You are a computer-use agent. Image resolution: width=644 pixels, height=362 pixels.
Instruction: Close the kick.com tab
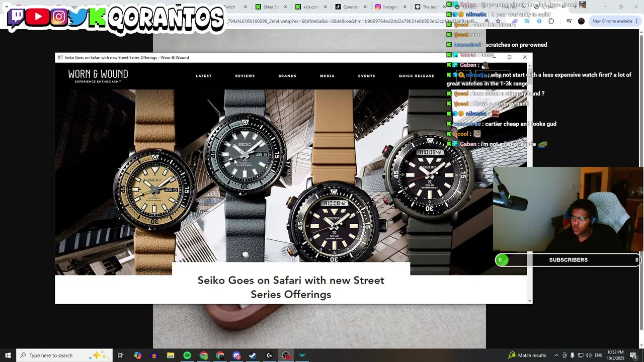[325, 7]
